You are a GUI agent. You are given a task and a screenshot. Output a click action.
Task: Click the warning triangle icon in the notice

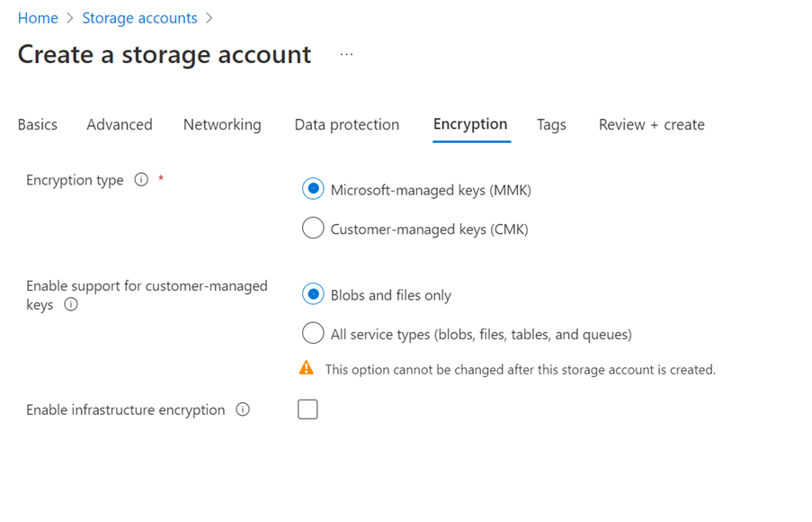(x=307, y=368)
